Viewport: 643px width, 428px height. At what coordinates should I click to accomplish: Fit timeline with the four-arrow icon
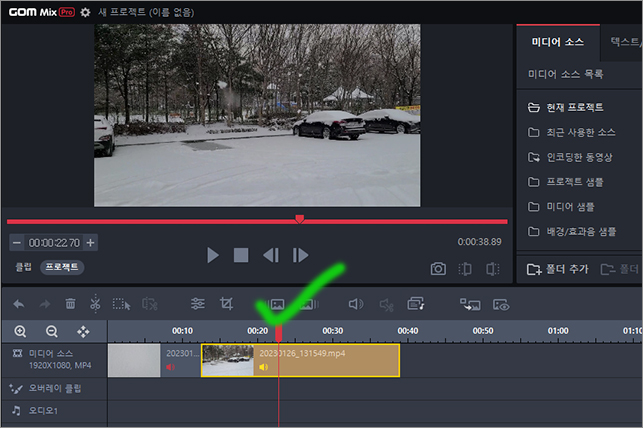coord(83,331)
